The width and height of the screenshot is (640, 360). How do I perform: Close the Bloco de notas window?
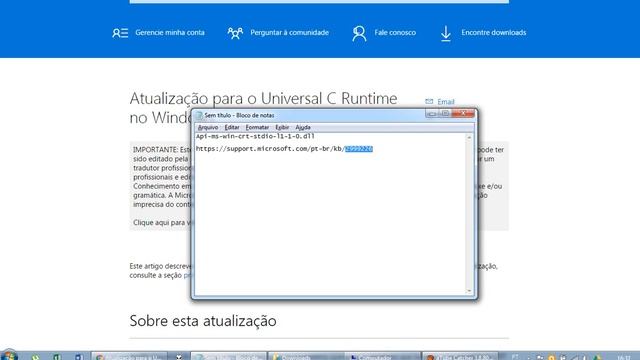(x=463, y=113)
